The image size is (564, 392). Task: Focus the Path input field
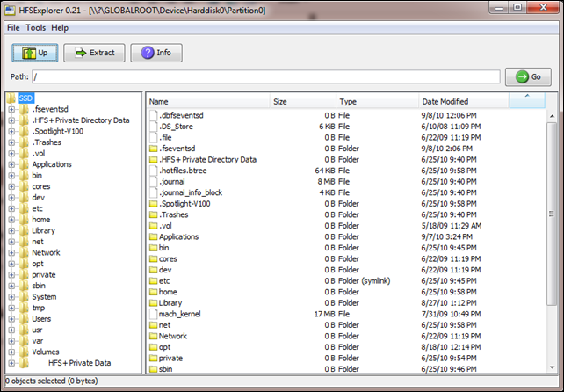pyautogui.click(x=266, y=76)
